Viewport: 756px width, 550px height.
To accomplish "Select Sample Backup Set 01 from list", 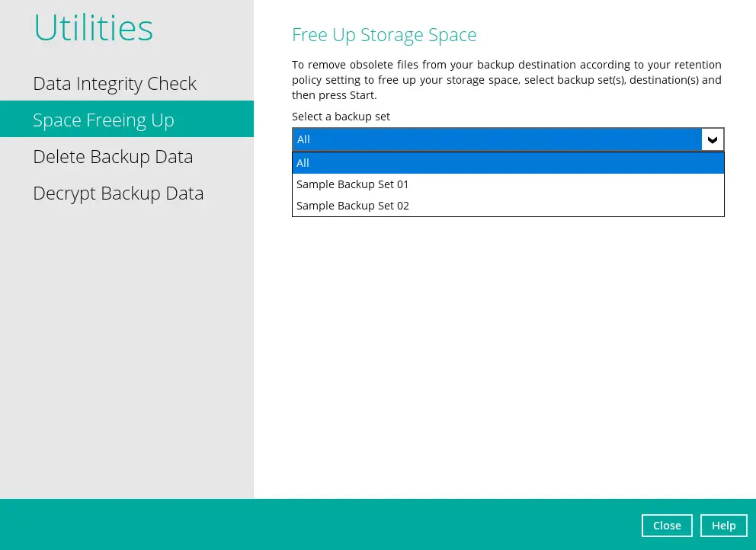I will click(x=353, y=184).
